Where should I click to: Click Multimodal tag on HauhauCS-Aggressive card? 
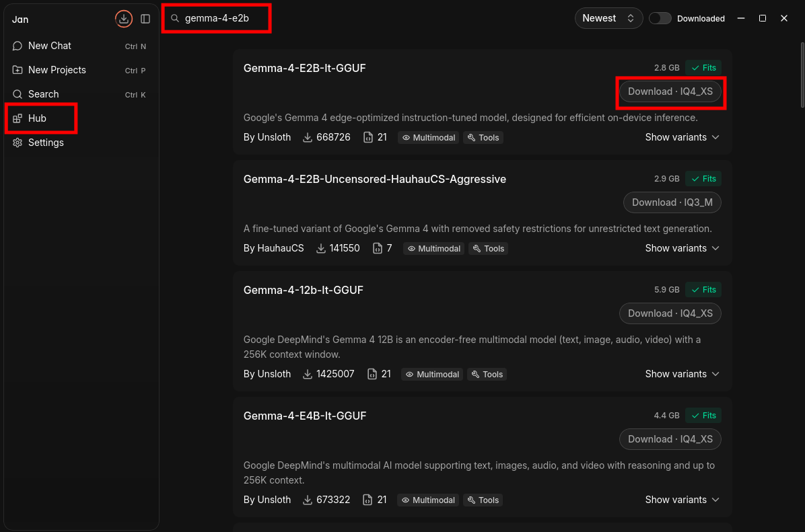434,248
